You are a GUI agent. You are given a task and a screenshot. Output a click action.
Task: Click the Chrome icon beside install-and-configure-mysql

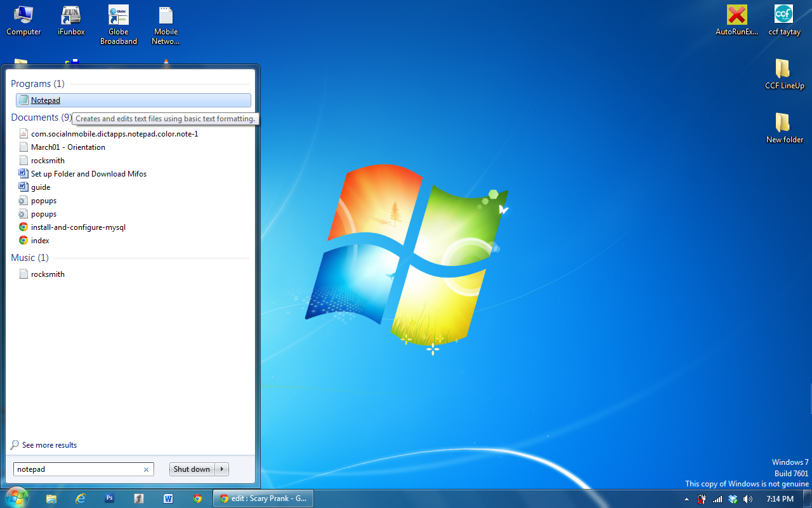pyautogui.click(x=23, y=227)
